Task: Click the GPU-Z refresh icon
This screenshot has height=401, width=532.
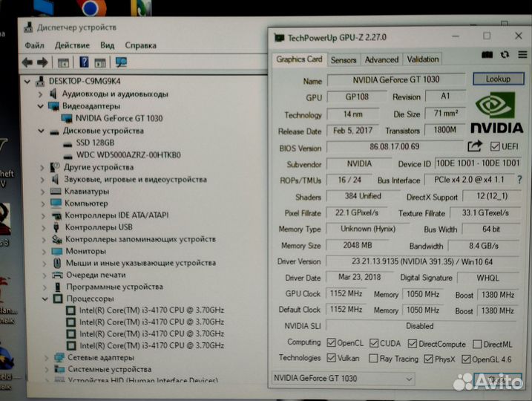Action: (505, 56)
